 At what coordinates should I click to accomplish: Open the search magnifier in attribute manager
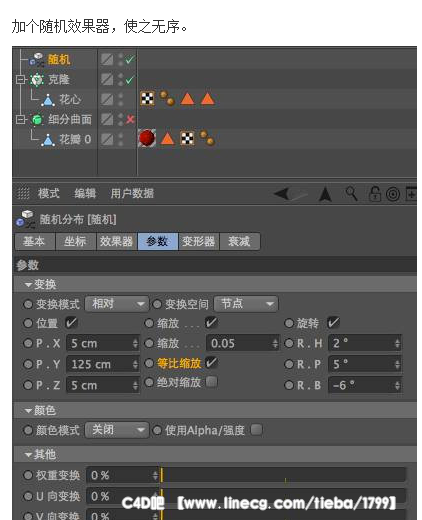tap(351, 194)
